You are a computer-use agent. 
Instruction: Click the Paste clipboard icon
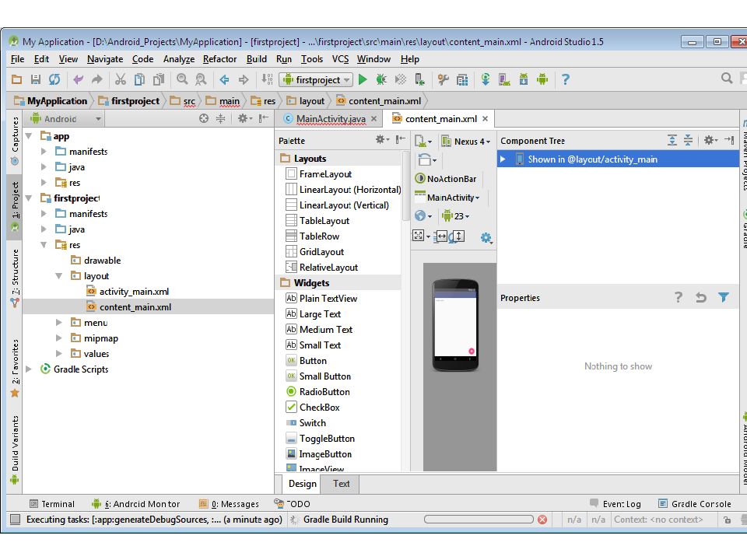tap(158, 79)
